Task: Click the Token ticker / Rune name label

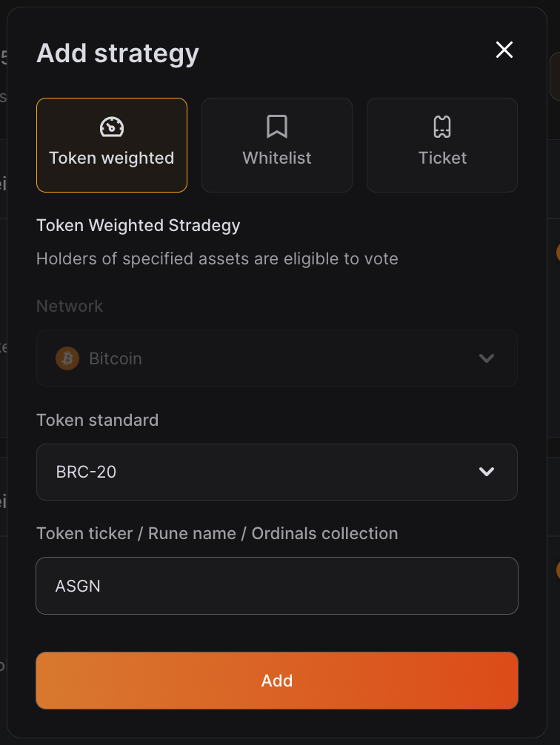Action: pos(217,534)
